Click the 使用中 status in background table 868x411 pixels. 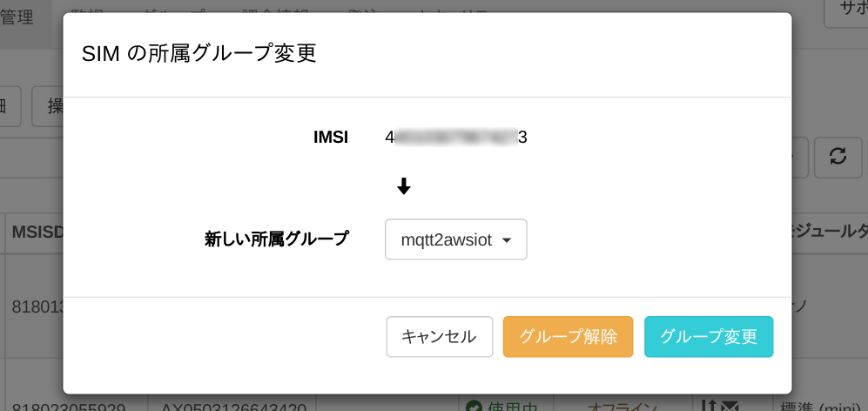[x=501, y=407]
